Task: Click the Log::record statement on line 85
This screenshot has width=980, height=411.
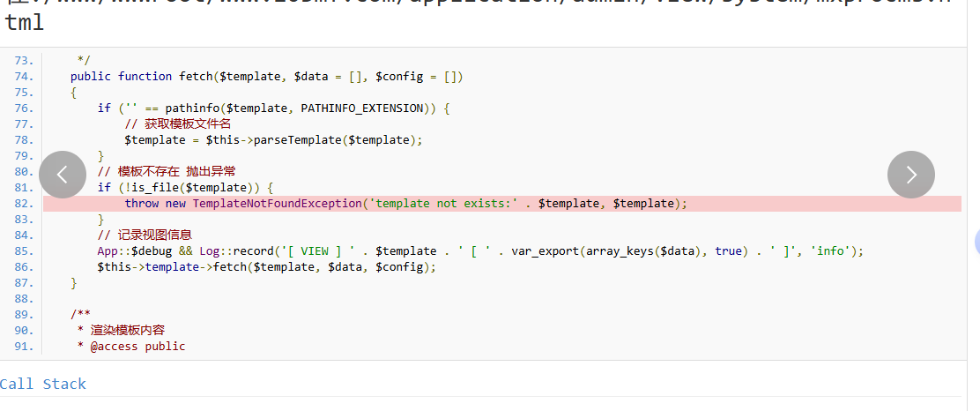Action: pyautogui.click(x=480, y=251)
